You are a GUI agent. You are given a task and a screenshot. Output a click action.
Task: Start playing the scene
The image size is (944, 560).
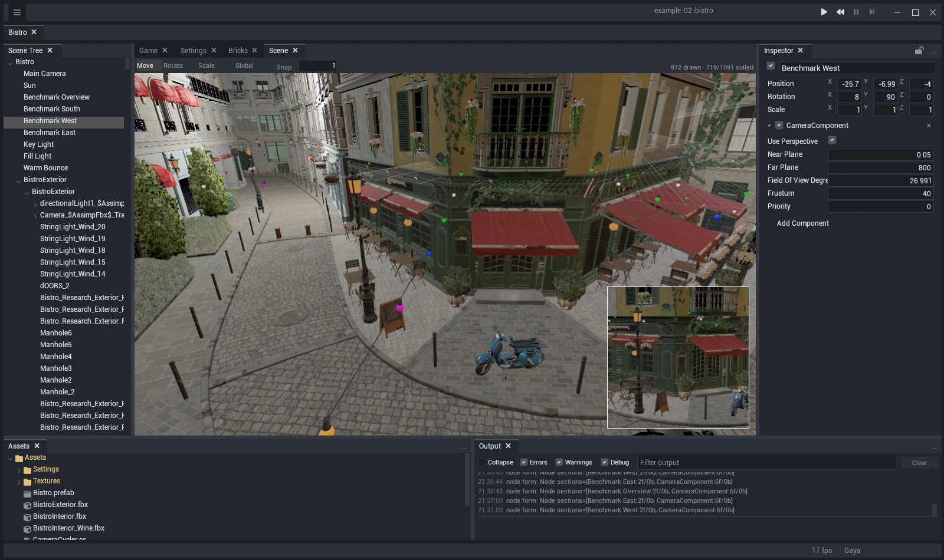(x=824, y=12)
